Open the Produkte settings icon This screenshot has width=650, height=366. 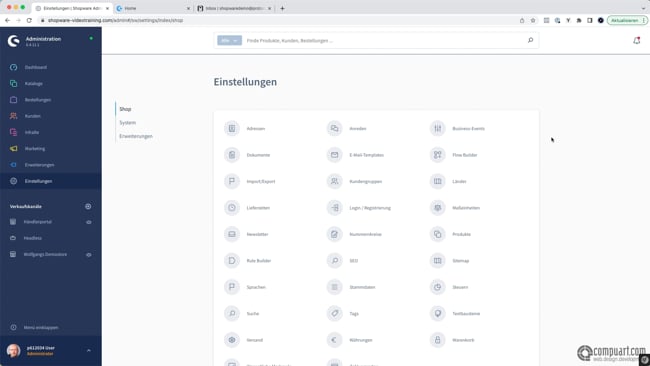point(437,234)
